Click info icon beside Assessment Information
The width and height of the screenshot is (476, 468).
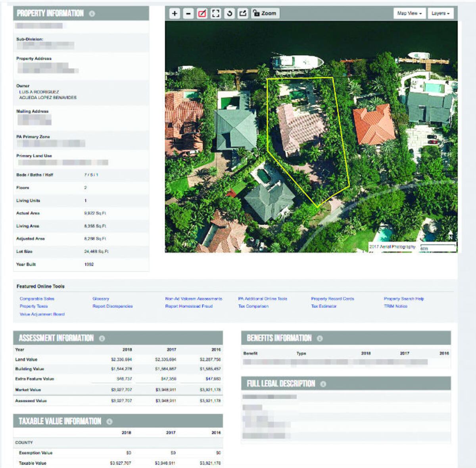(x=102, y=338)
